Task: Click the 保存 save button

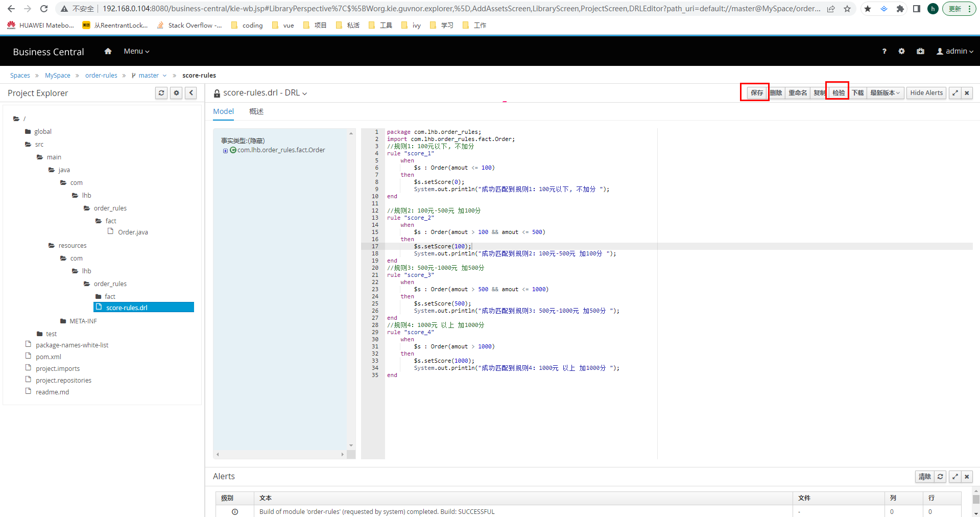Action: pos(756,93)
